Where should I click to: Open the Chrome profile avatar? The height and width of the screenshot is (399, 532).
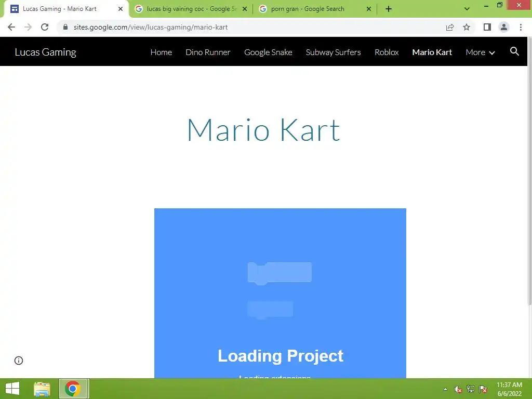point(504,27)
